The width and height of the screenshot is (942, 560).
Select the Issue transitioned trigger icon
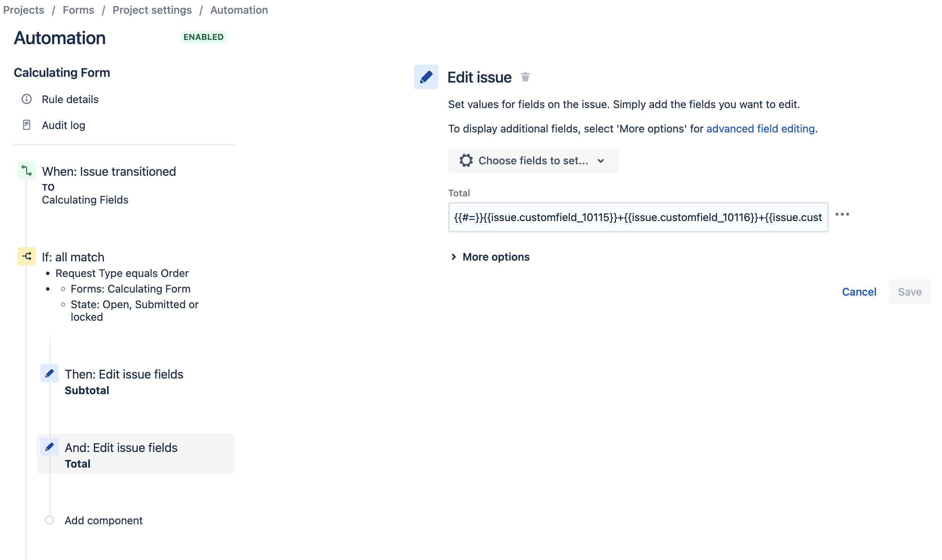tap(26, 171)
